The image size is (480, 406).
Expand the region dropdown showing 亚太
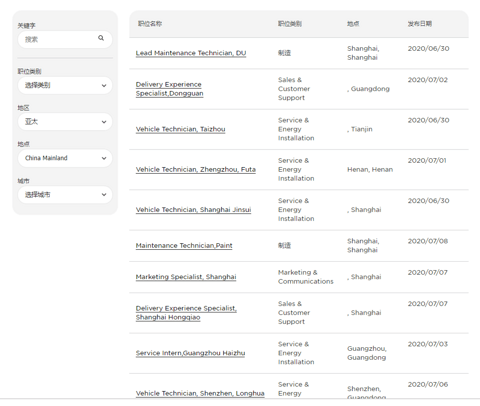point(65,122)
